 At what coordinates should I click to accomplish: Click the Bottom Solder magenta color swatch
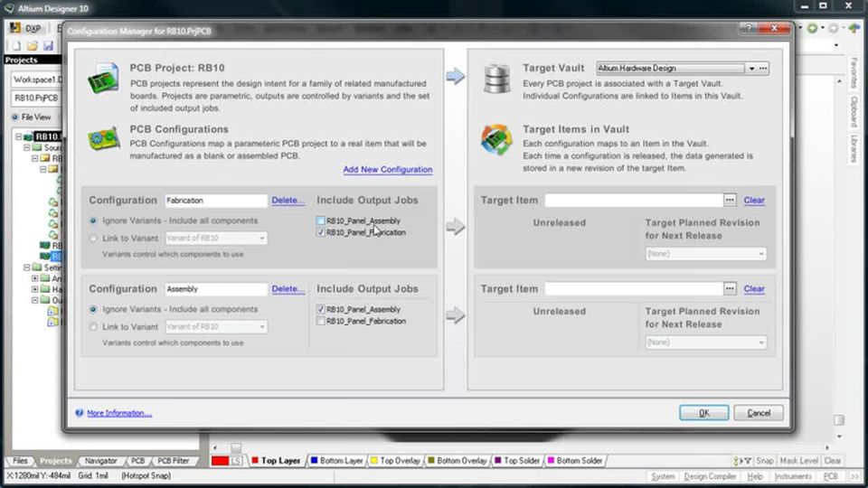[x=551, y=460]
